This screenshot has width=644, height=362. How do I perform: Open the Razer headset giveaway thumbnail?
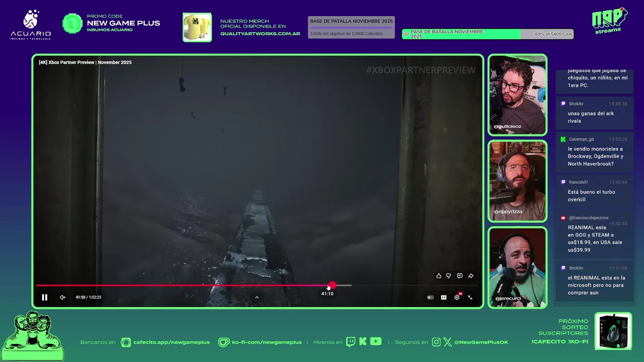[x=613, y=330]
